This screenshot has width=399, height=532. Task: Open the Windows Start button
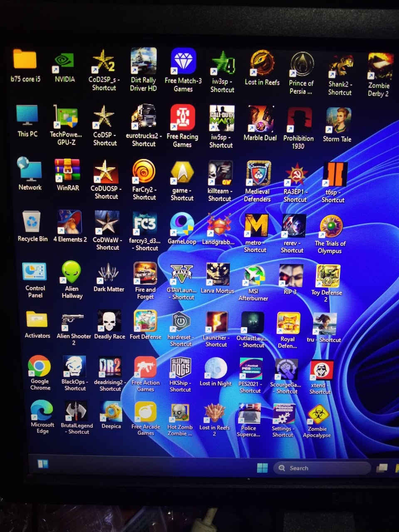262,468
